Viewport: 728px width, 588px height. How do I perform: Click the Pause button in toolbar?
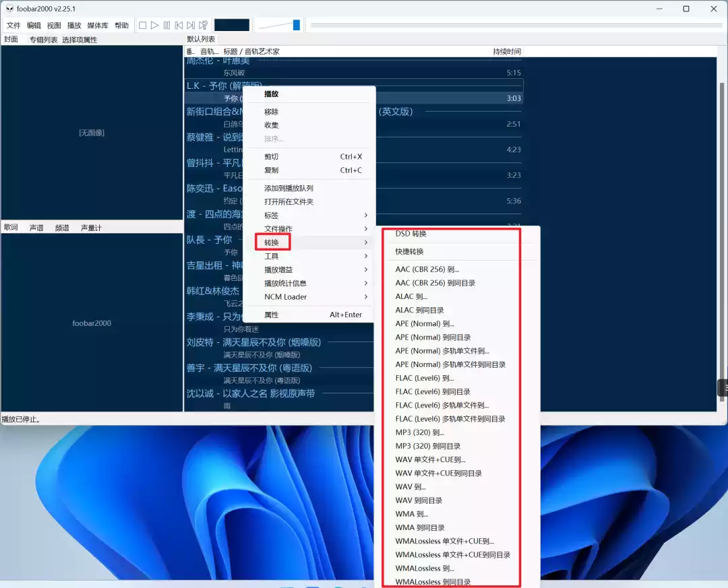pyautogui.click(x=166, y=25)
